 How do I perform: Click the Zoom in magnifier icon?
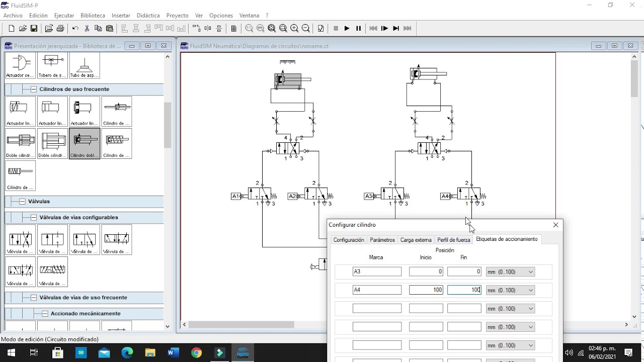tap(294, 29)
